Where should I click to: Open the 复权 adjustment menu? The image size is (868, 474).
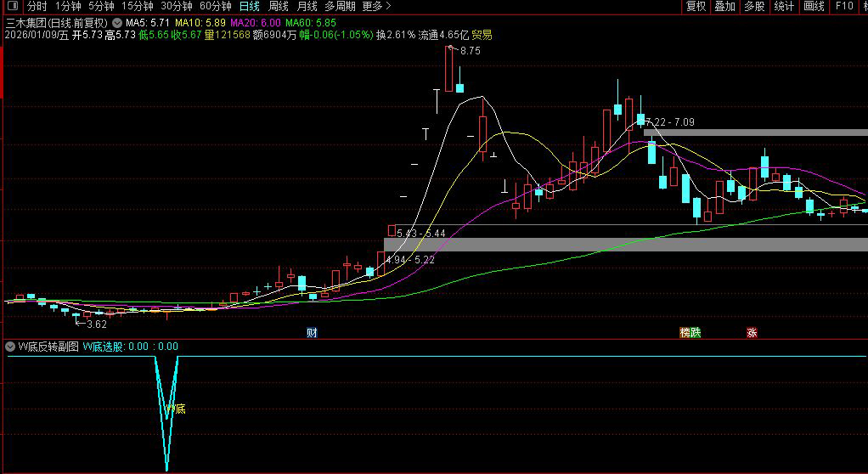(x=696, y=6)
